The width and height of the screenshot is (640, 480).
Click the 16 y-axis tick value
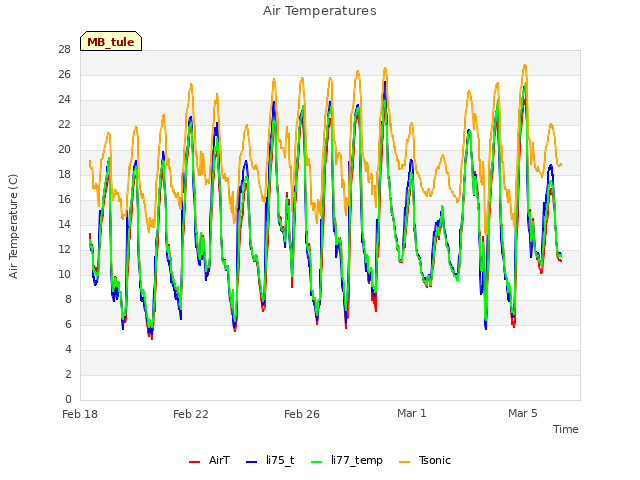coord(64,199)
